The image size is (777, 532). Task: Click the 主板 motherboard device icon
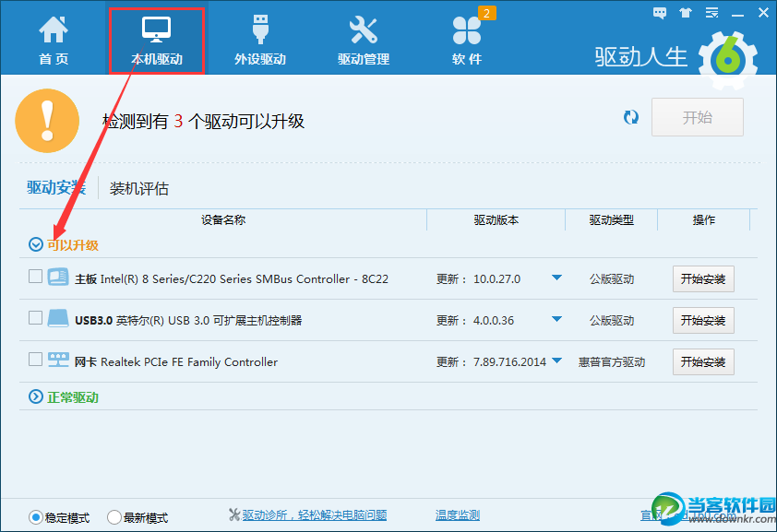click(58, 277)
